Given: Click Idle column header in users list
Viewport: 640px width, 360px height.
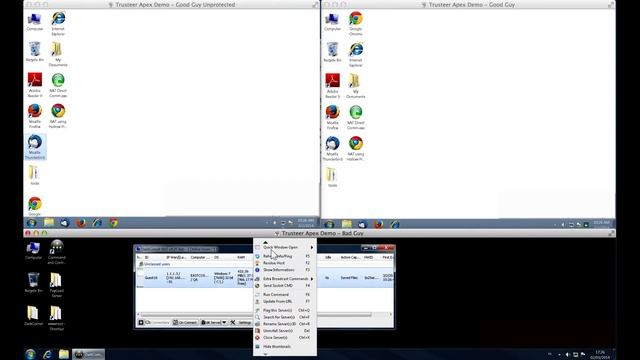Looking at the screenshot, I should [x=328, y=258].
